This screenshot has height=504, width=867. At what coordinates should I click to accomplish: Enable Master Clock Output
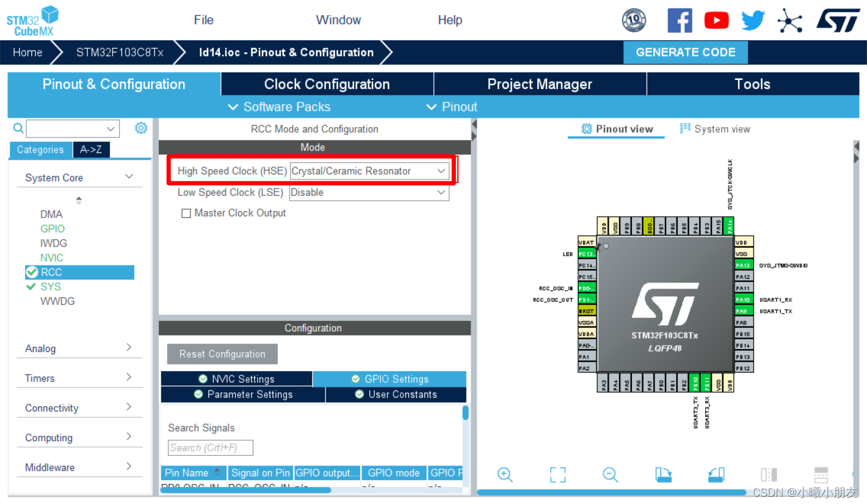[187, 213]
